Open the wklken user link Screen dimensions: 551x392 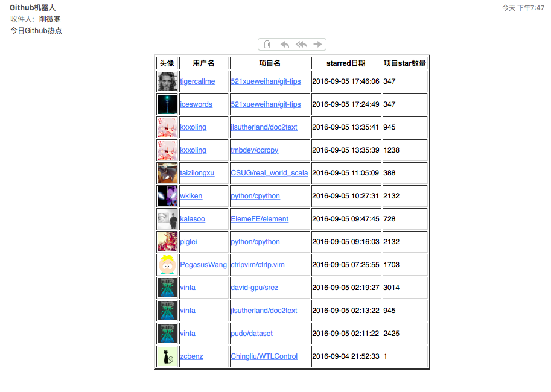(191, 196)
